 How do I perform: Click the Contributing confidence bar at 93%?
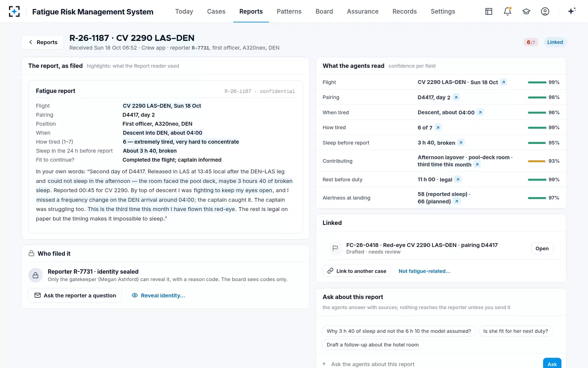point(537,161)
